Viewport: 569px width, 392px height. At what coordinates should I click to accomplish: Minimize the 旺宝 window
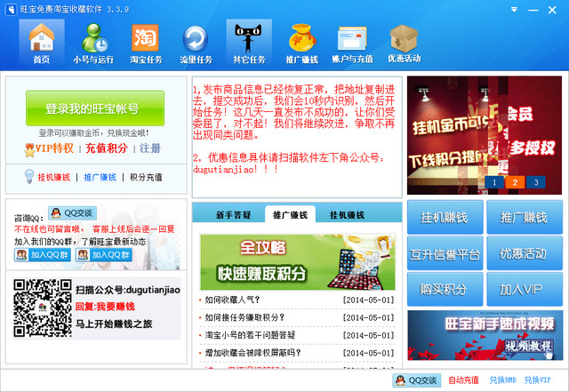(533, 10)
